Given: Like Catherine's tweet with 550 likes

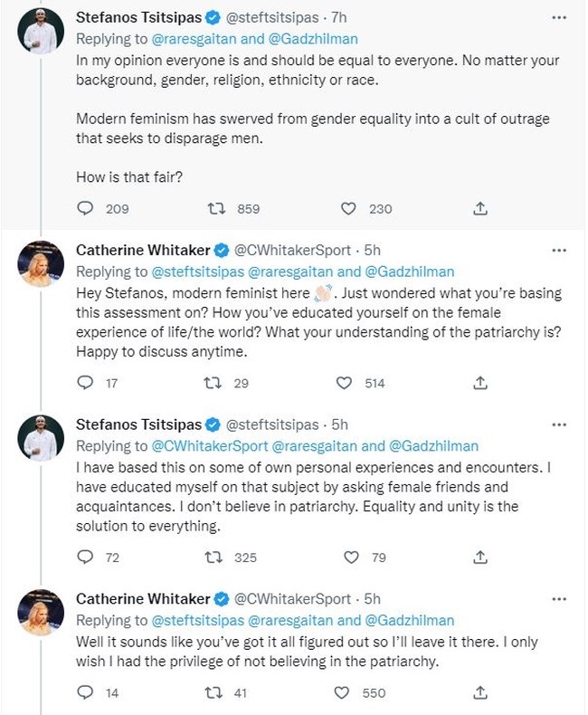Looking at the screenshot, I should (x=345, y=693).
